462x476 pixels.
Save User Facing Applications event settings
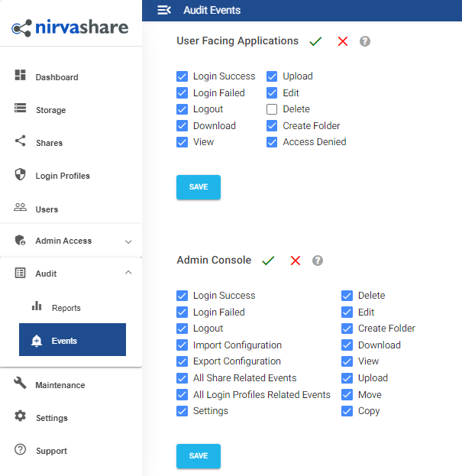click(198, 187)
